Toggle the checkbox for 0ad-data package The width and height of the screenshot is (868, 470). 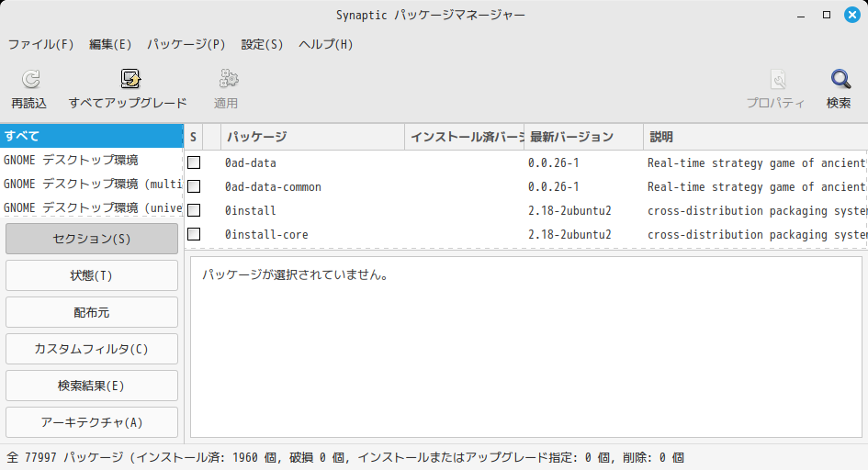coord(194,162)
